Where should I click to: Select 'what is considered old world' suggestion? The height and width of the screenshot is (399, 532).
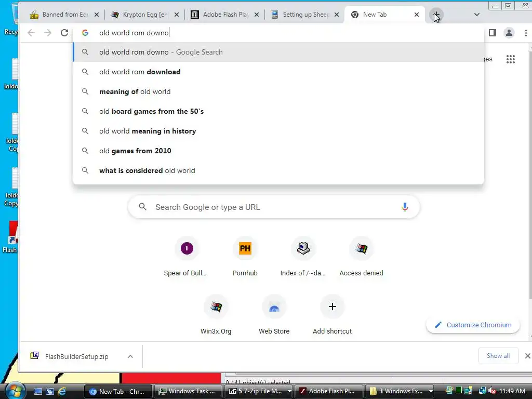[x=278, y=170]
